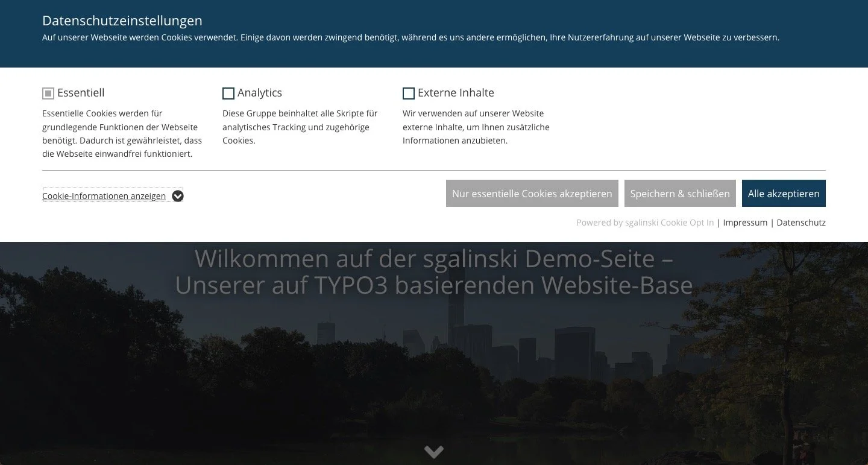Click the Datenschutzeinstellungen heading
Image resolution: width=868 pixels, height=465 pixels.
[x=122, y=21]
